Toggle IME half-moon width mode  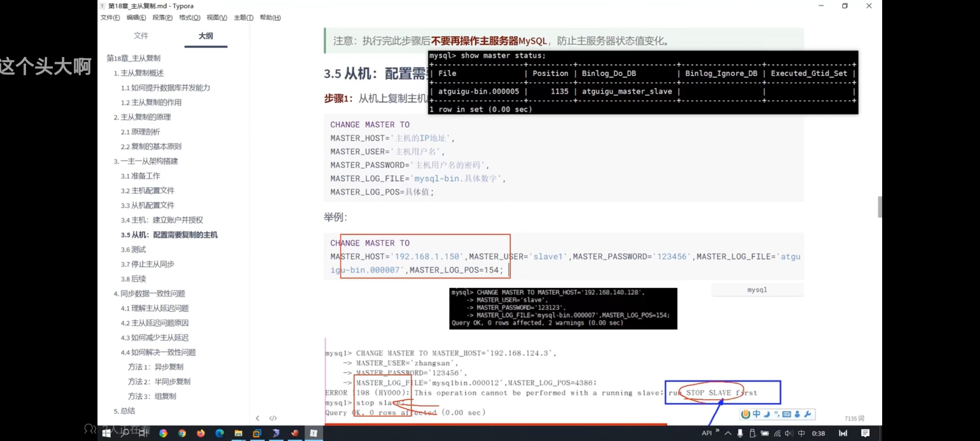(x=767, y=414)
